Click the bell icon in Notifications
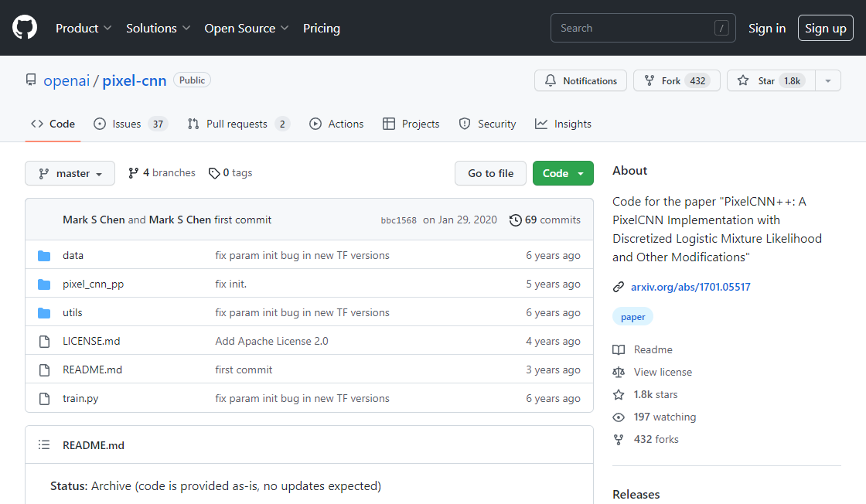Image resolution: width=866 pixels, height=504 pixels. tap(551, 81)
